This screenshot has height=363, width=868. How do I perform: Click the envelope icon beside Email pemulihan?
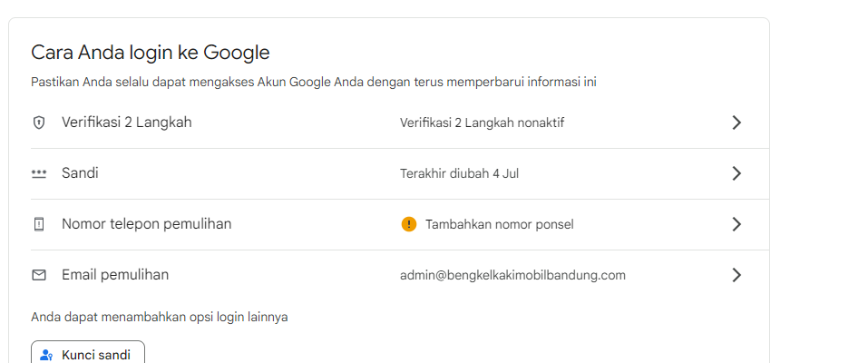(x=39, y=276)
